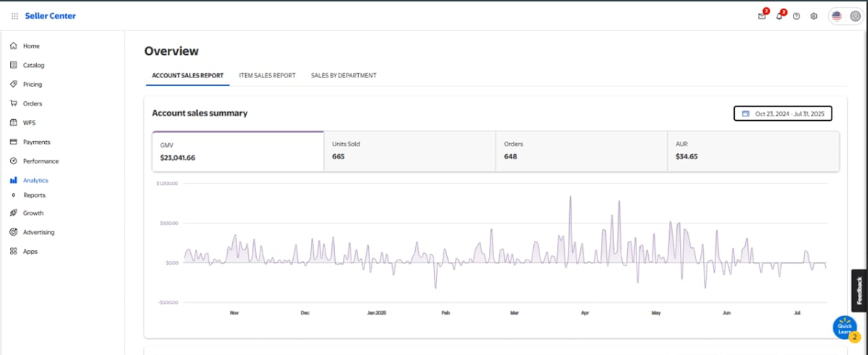Click the Advertising target icon
Viewport: 868px width, 355px height.
(x=14, y=232)
